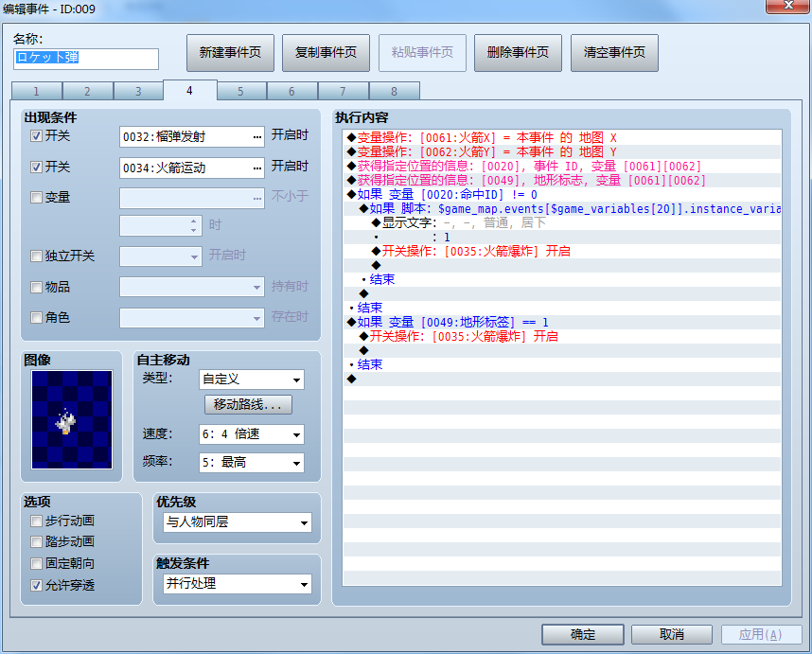
Task: Enable the 变量 condition checkbox
Action: [x=36, y=197]
